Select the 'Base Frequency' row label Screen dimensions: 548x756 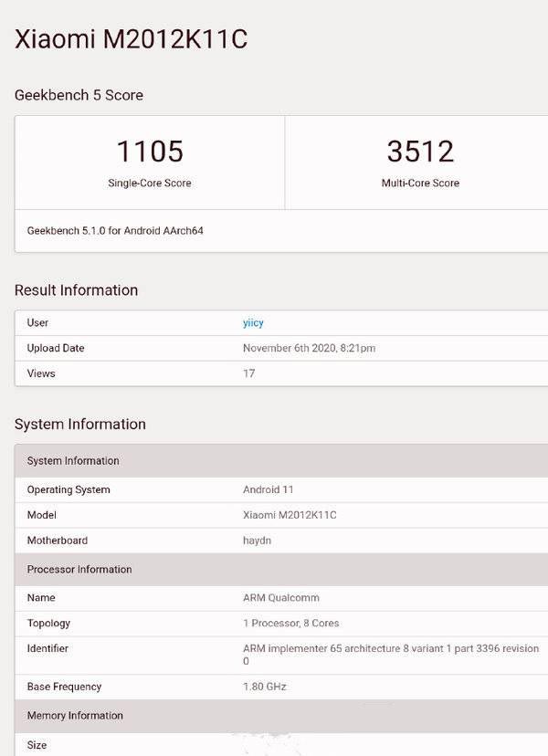64,687
